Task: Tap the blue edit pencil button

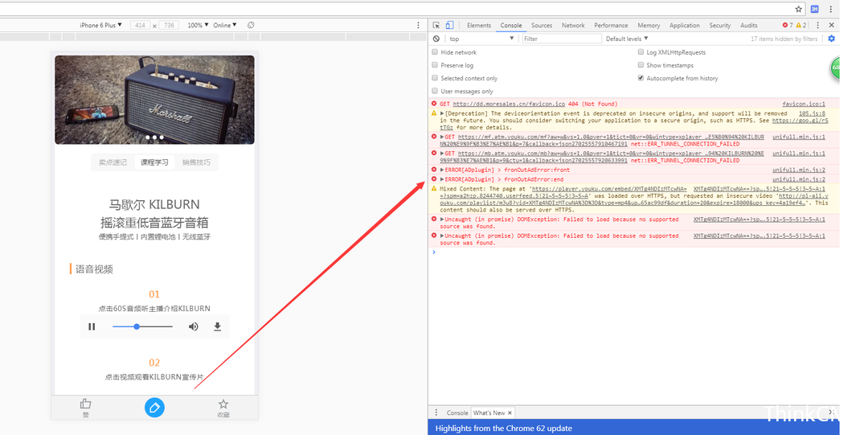Action: click(154, 408)
